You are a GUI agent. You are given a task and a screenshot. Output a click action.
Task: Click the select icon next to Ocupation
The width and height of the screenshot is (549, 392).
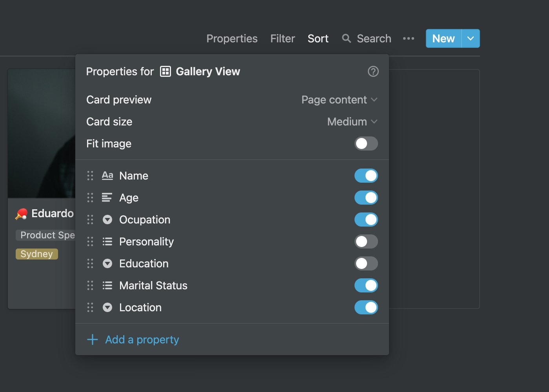coord(107,220)
